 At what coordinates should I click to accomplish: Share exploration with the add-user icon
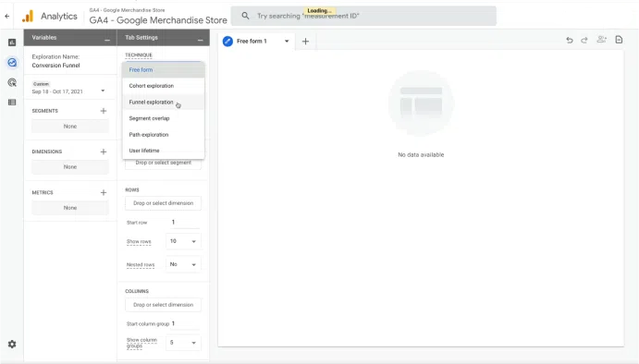[601, 40]
